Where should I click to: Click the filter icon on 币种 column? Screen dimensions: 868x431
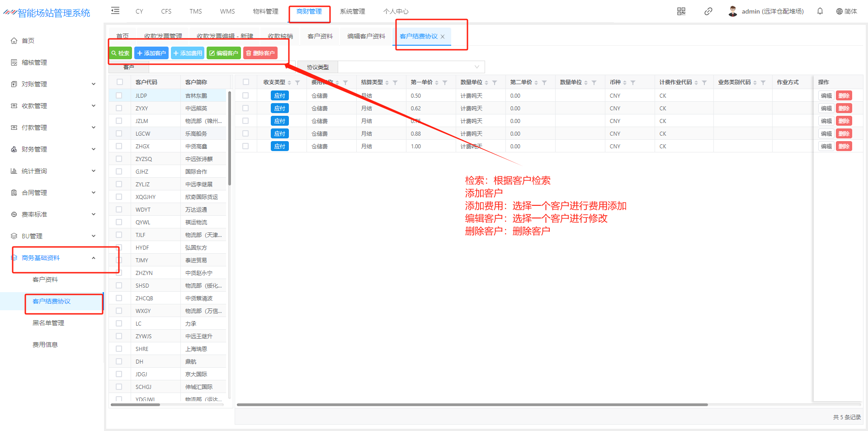pyautogui.click(x=633, y=83)
